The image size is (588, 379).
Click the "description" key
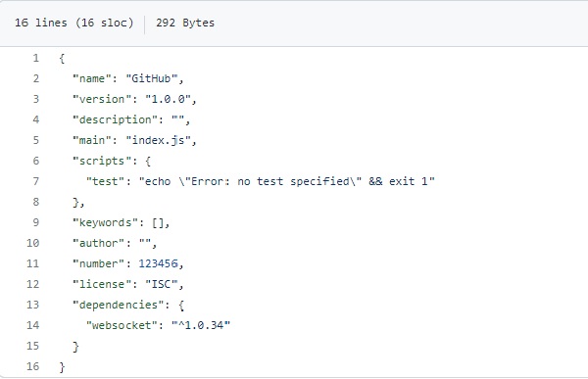pyautogui.click(x=115, y=119)
